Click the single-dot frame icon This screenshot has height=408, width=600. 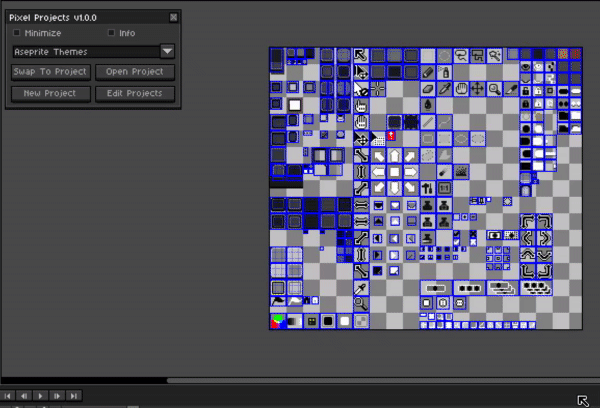point(436,288)
